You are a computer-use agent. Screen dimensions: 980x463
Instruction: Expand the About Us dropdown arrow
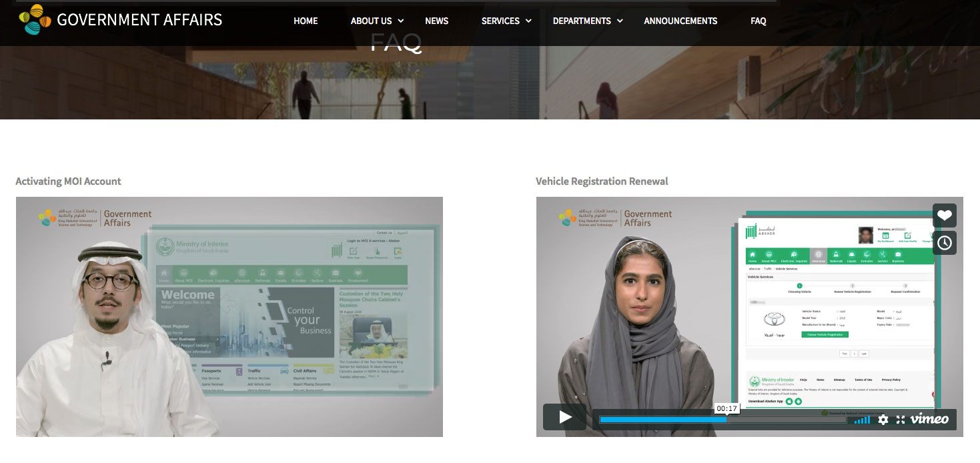tap(401, 21)
